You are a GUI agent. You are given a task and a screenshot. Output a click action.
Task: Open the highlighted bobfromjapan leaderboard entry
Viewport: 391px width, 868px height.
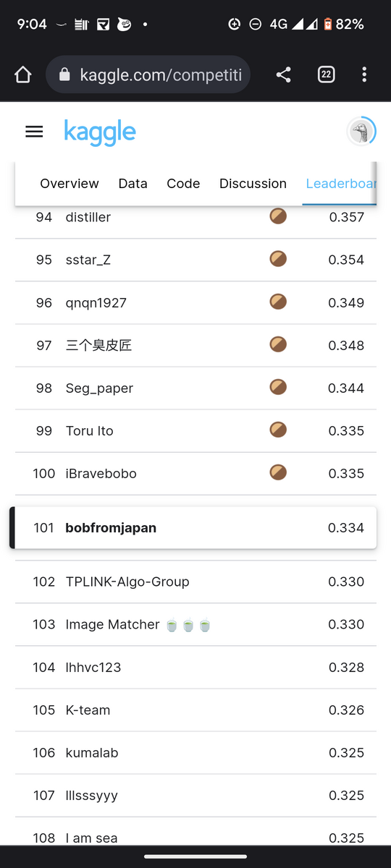coord(193,527)
